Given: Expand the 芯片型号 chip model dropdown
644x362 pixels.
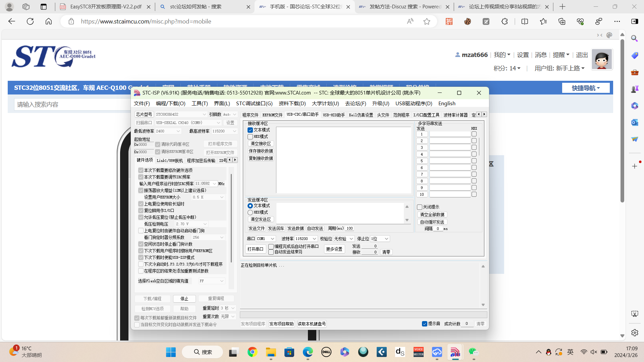Looking at the screenshot, I should click(x=204, y=114).
